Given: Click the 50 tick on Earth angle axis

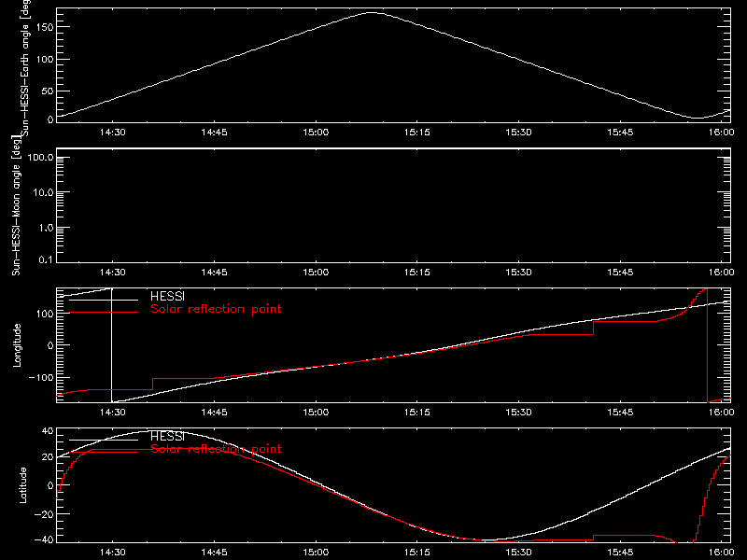Looking at the screenshot, I should (48, 91).
